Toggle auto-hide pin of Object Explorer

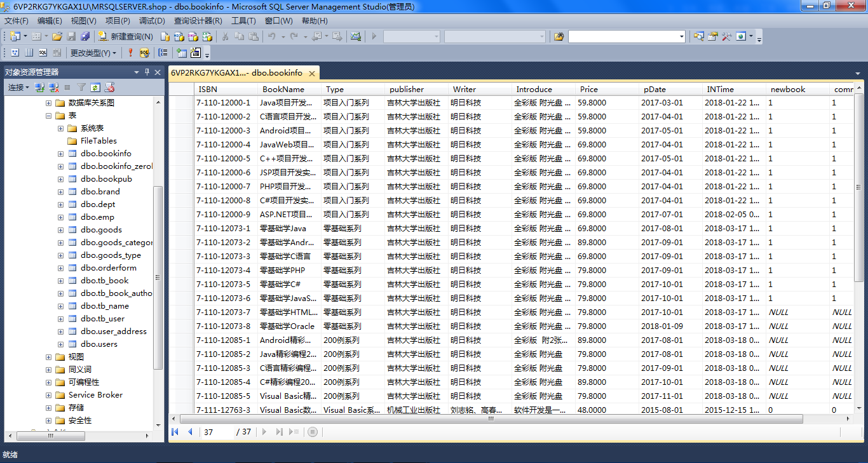point(147,72)
